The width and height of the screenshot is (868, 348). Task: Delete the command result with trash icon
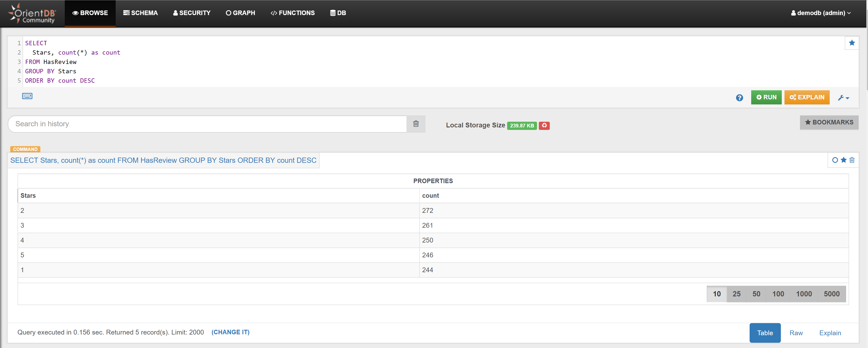pyautogui.click(x=852, y=160)
